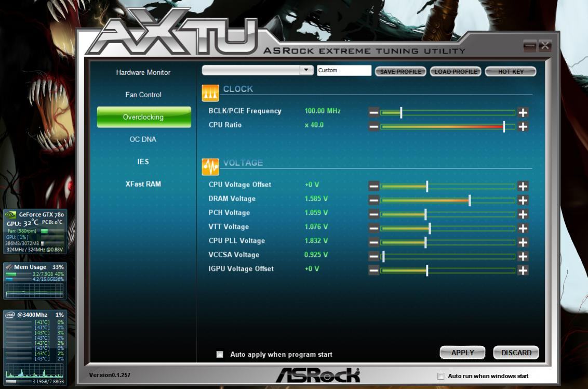Apply the overclocking settings
588x389 pixels.
pos(462,353)
